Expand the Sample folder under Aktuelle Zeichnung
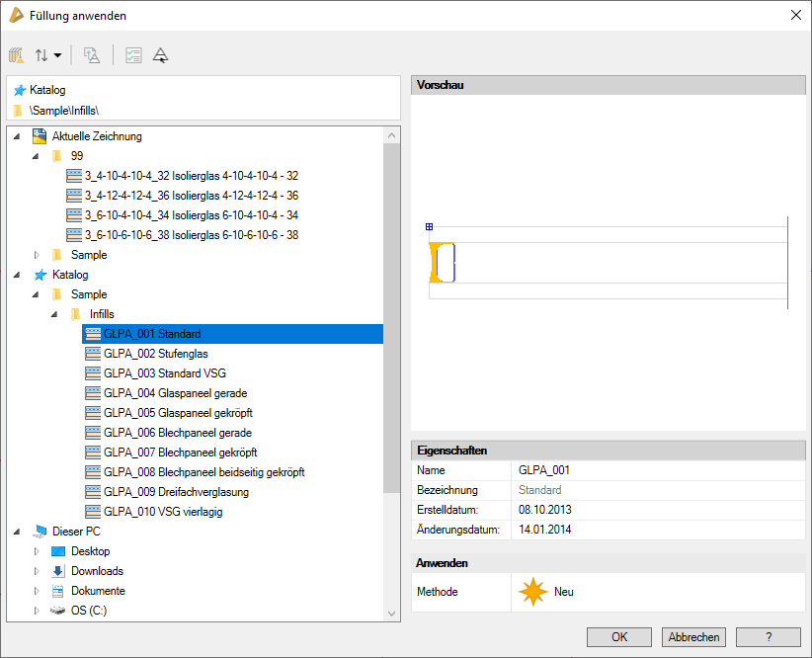812x658 pixels. coord(37,255)
